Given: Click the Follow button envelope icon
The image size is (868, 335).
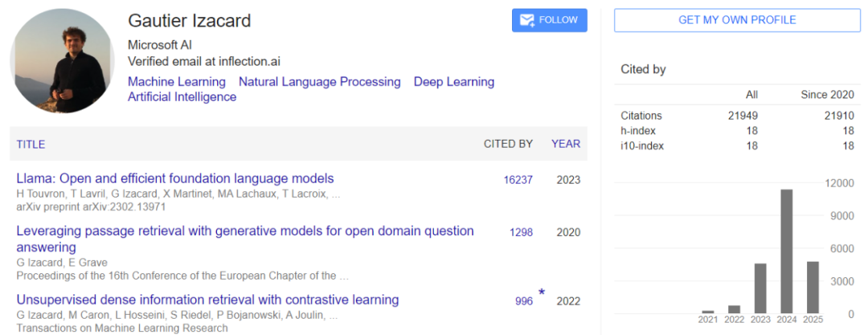Looking at the screenshot, I should pos(528,21).
